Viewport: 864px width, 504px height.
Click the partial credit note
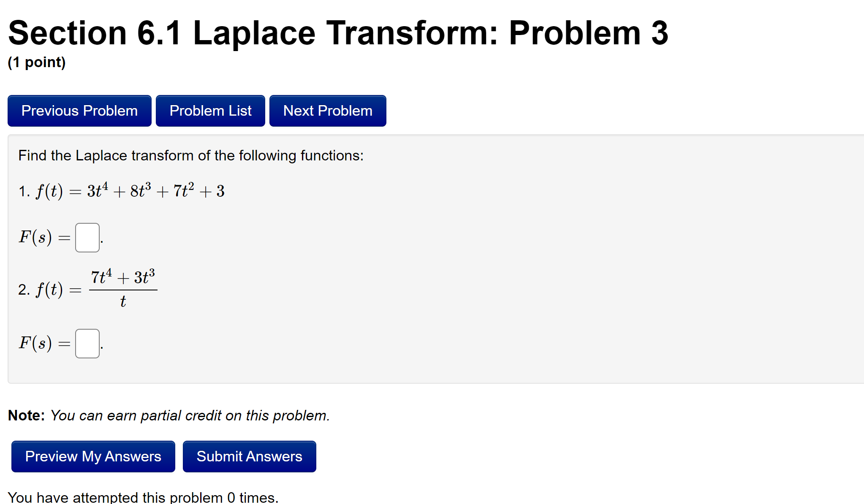(x=169, y=415)
